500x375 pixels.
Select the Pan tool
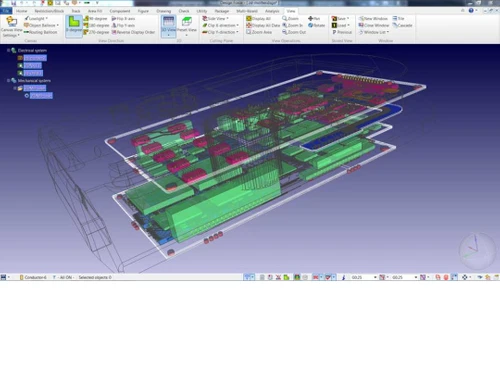(x=314, y=19)
